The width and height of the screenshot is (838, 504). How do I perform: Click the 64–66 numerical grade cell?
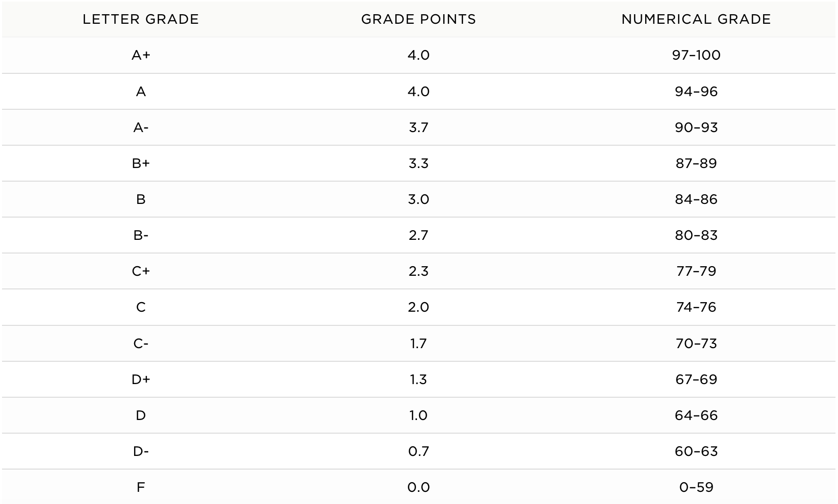(x=696, y=415)
